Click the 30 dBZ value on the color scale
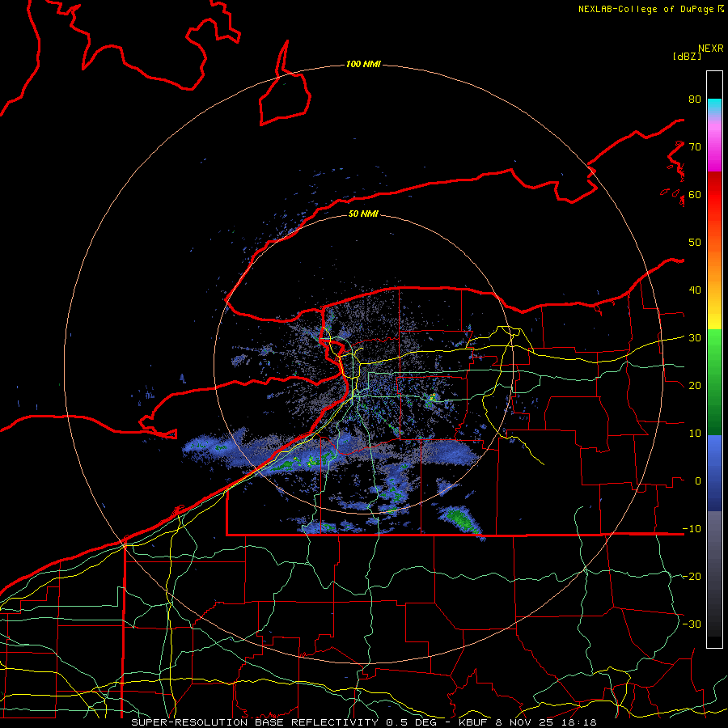This screenshot has width=728, height=728. pos(695,337)
